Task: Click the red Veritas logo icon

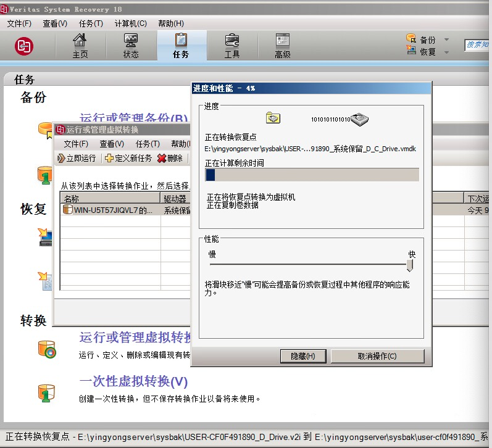Action: coord(24,46)
